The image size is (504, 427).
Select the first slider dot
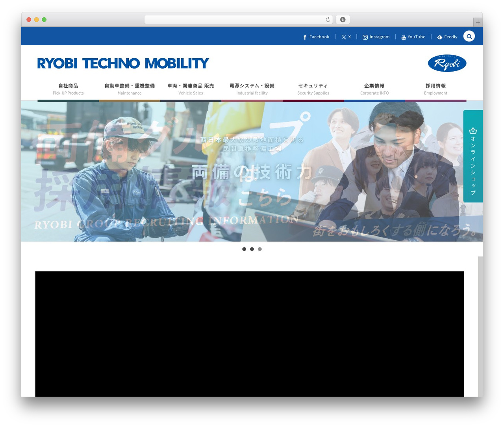pos(244,249)
